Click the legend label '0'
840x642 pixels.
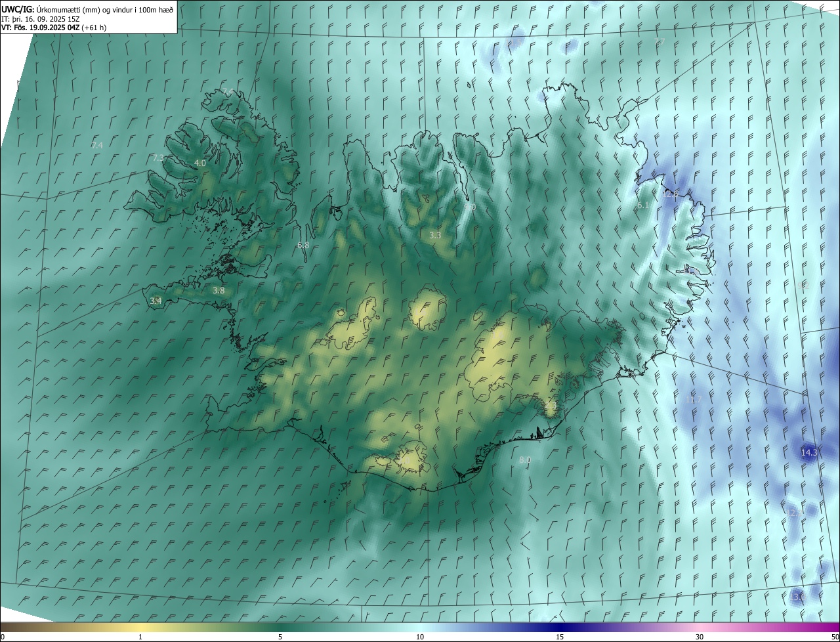3,637
